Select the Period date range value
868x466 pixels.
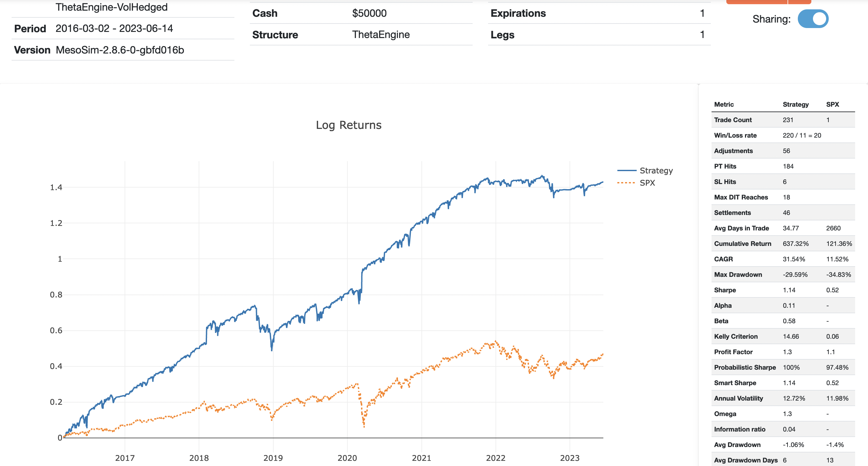tap(115, 28)
